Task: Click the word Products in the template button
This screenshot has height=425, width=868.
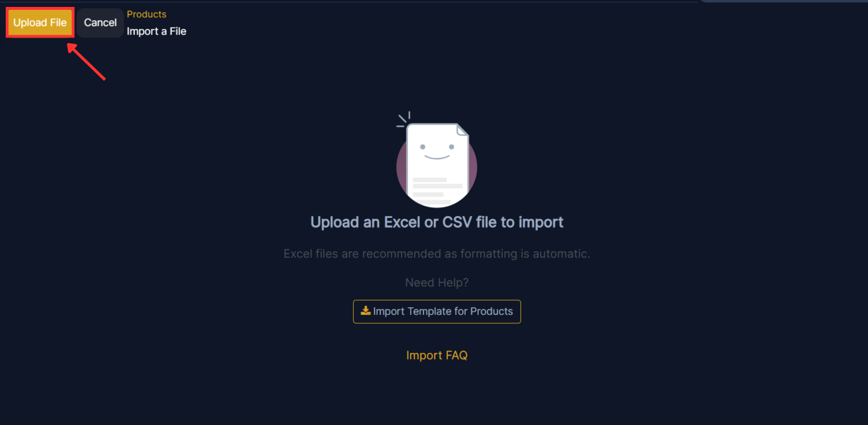Action: click(492, 311)
